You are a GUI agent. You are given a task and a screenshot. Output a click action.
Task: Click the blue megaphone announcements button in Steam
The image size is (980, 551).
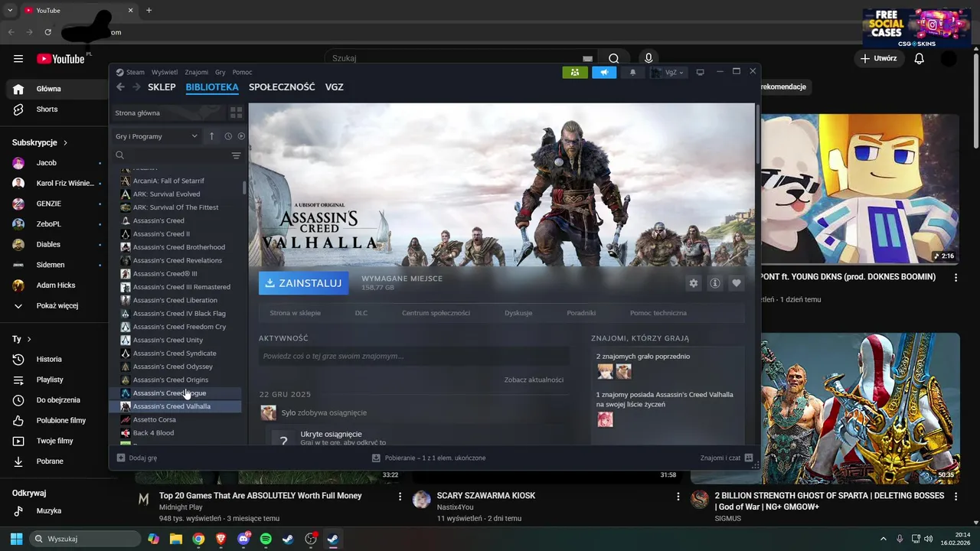[604, 72]
